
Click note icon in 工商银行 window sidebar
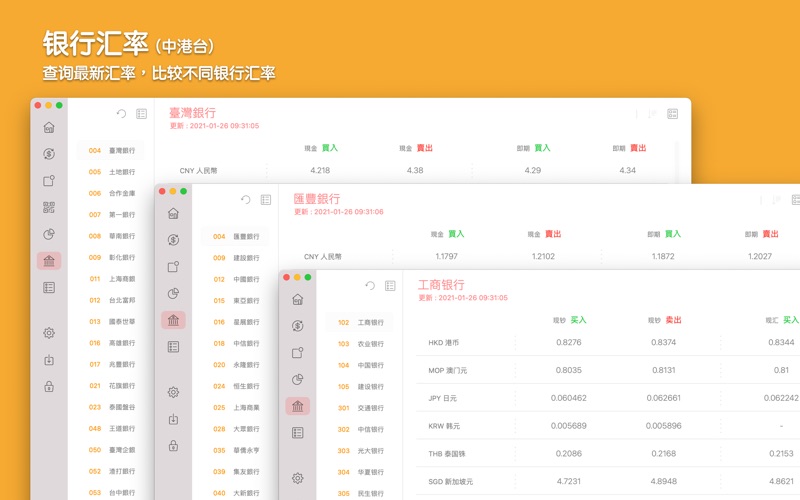pos(298,353)
